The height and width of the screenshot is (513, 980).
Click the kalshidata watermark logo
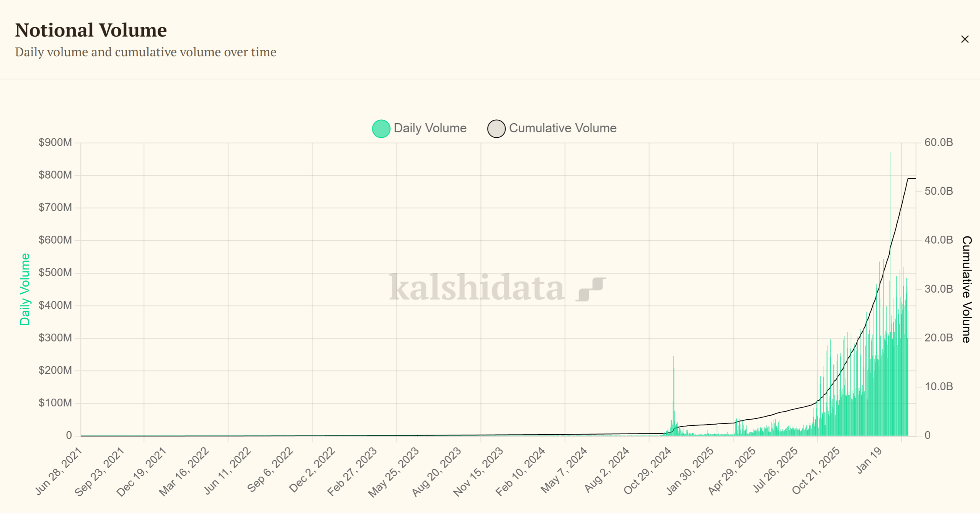click(476, 290)
